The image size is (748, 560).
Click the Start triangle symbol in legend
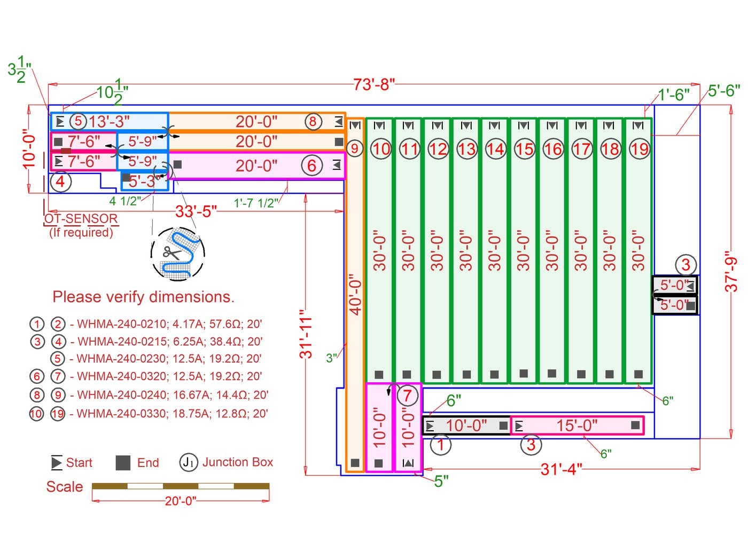click(57, 462)
